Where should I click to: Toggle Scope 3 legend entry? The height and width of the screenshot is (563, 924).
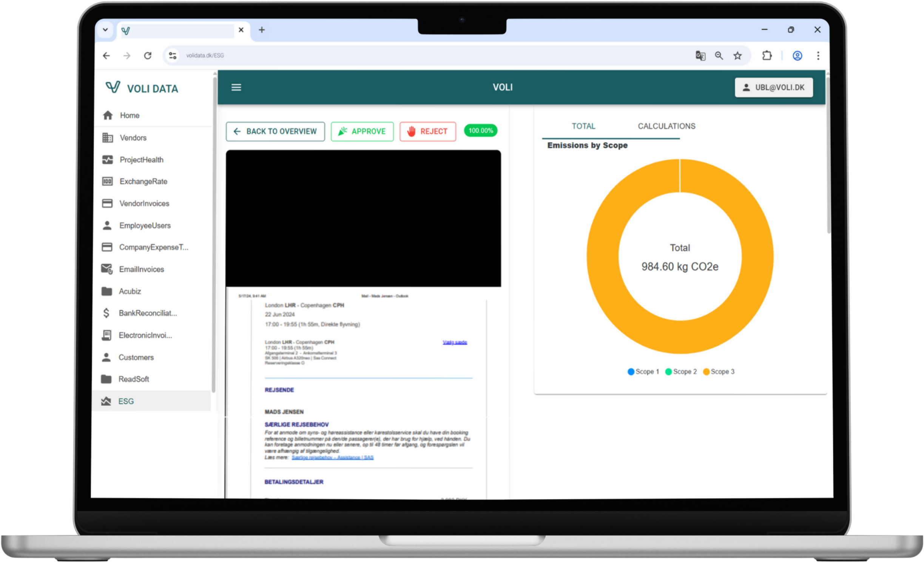point(719,372)
